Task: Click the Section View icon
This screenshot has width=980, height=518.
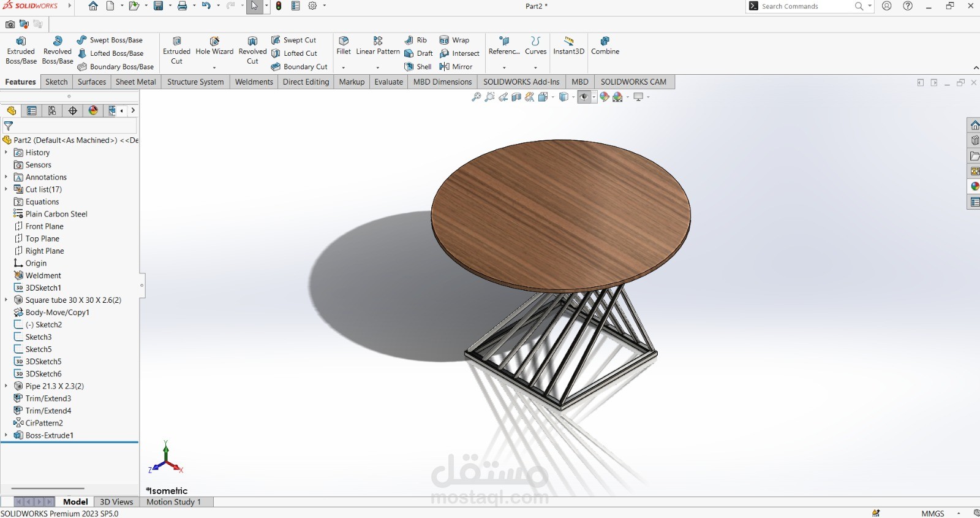Action: click(x=516, y=97)
